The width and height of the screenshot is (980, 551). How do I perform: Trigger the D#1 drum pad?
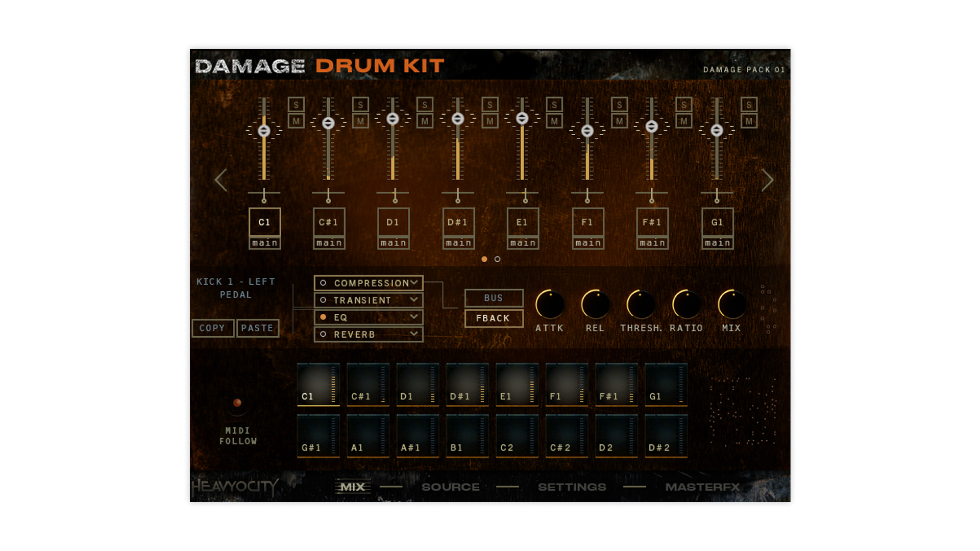467,385
